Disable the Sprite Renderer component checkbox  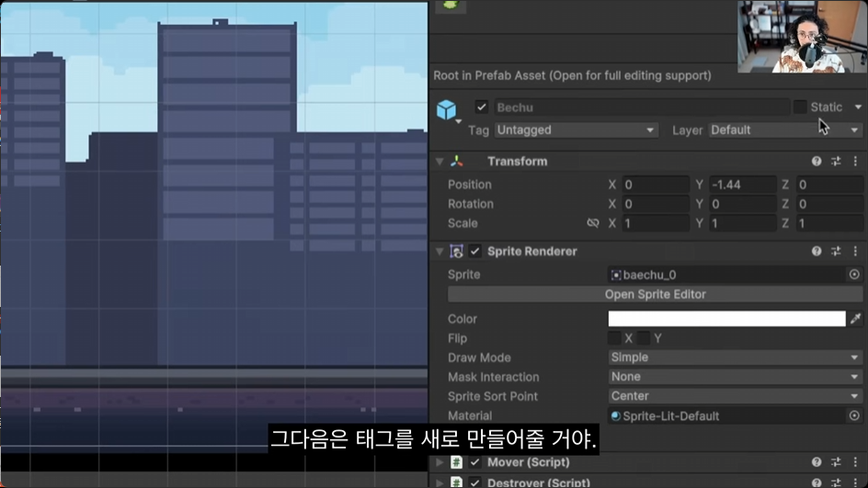click(x=475, y=251)
